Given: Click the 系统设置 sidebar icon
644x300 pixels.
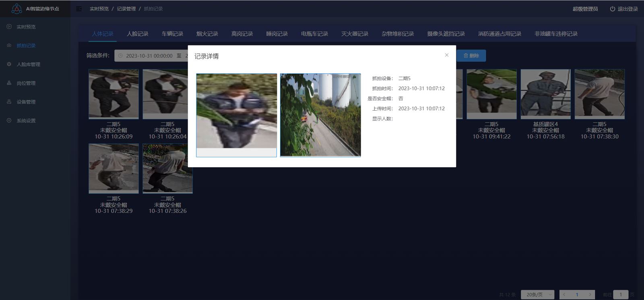Looking at the screenshot, I should pyautogui.click(x=9, y=120).
